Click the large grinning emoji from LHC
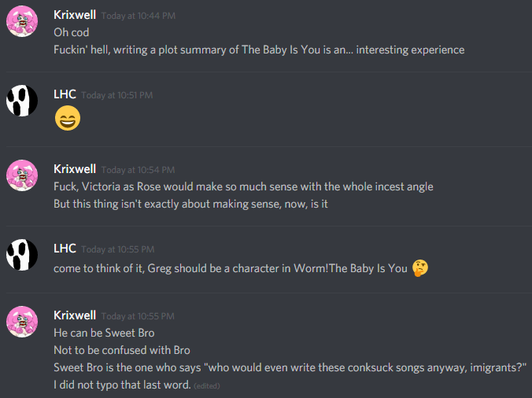This screenshot has height=398, width=532. [x=68, y=118]
